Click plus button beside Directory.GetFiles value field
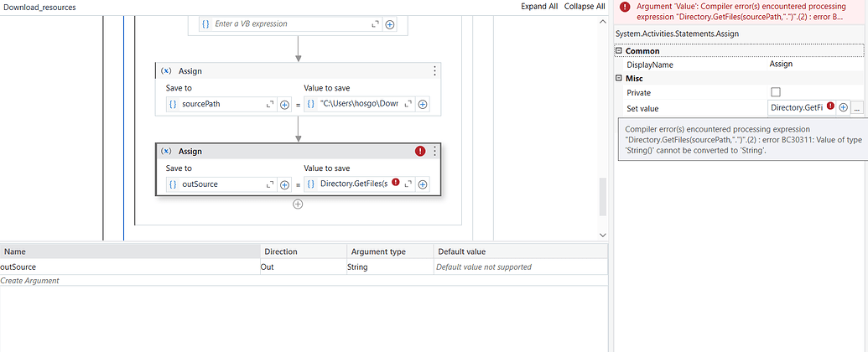 point(423,184)
